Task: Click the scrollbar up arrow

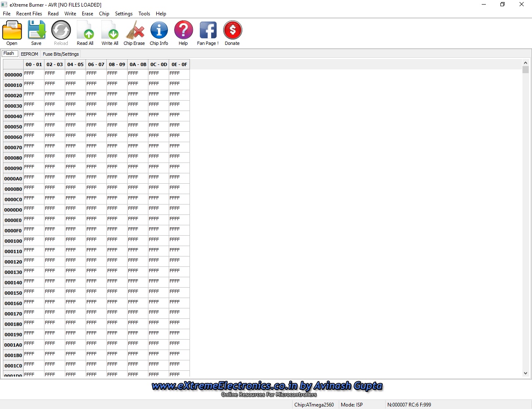Action: point(525,63)
